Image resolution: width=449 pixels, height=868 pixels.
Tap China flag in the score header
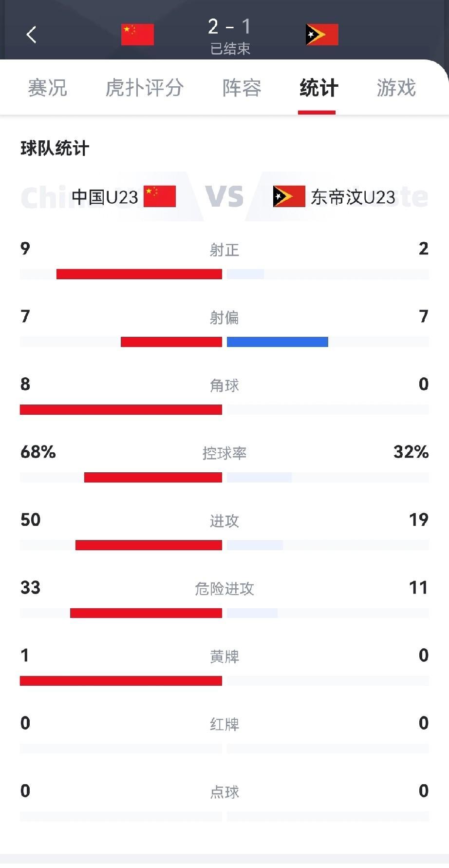click(137, 35)
